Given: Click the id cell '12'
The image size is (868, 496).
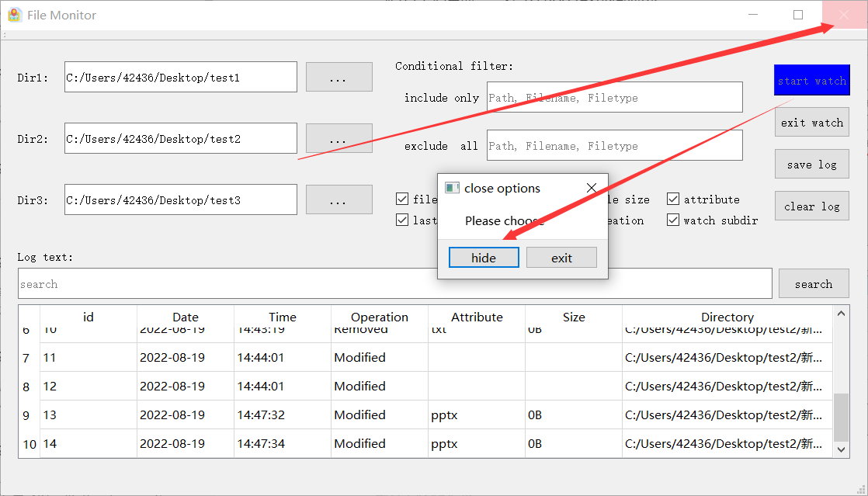Looking at the screenshot, I should [89, 387].
